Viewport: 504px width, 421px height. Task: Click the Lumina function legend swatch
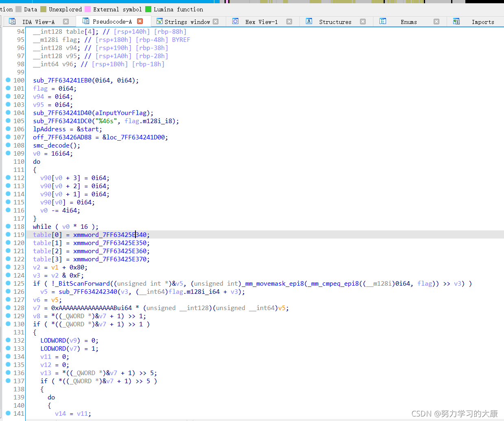coord(148,9)
